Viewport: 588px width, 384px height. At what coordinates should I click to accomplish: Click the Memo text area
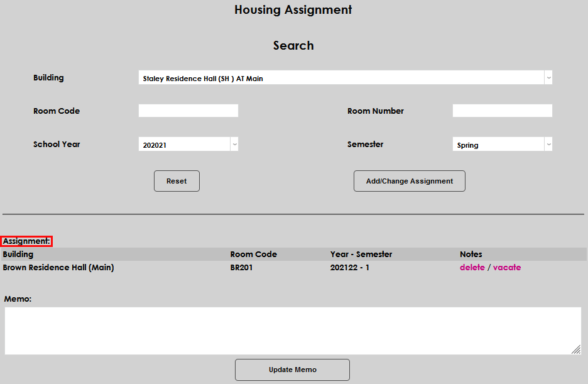pyautogui.click(x=292, y=330)
